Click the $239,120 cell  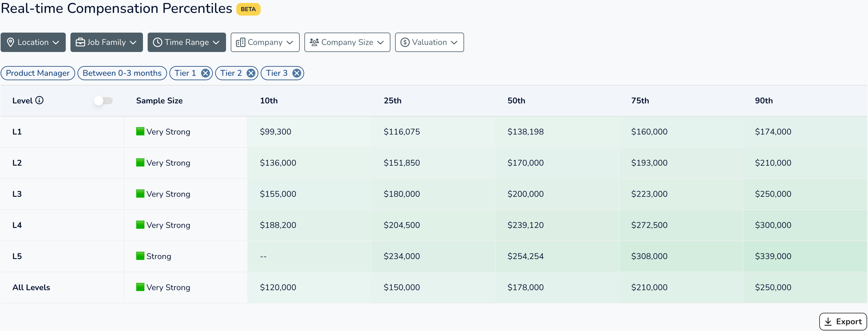point(557,225)
